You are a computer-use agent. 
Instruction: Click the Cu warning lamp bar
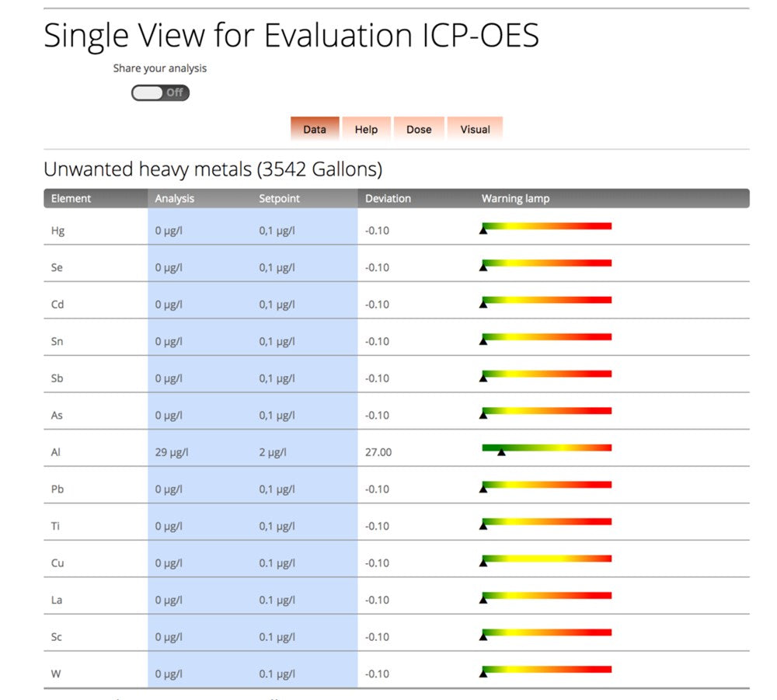pos(546,559)
